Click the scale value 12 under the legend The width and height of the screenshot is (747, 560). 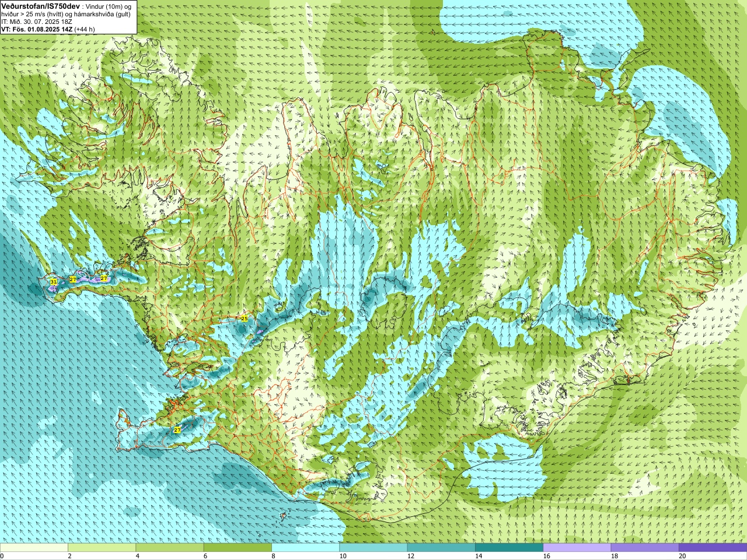point(411,556)
